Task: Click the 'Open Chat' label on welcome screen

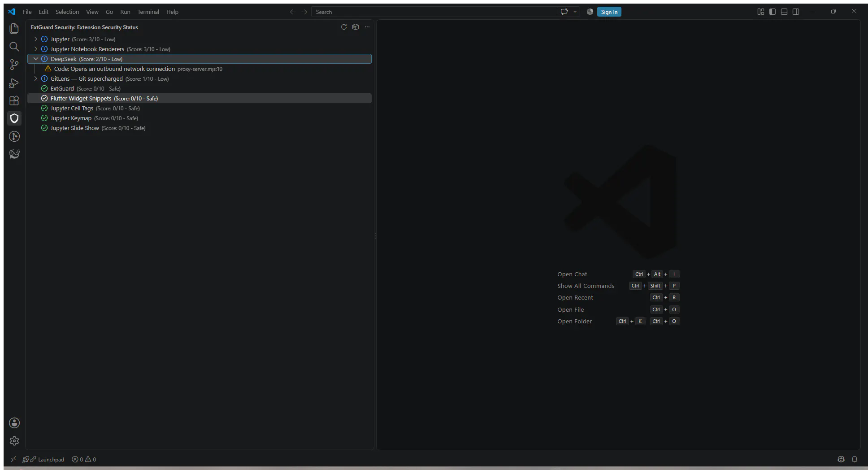Action: pos(572,274)
